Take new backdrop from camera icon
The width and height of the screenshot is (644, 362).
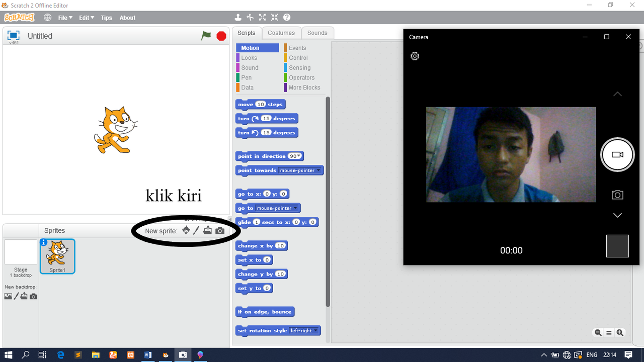pyautogui.click(x=33, y=296)
